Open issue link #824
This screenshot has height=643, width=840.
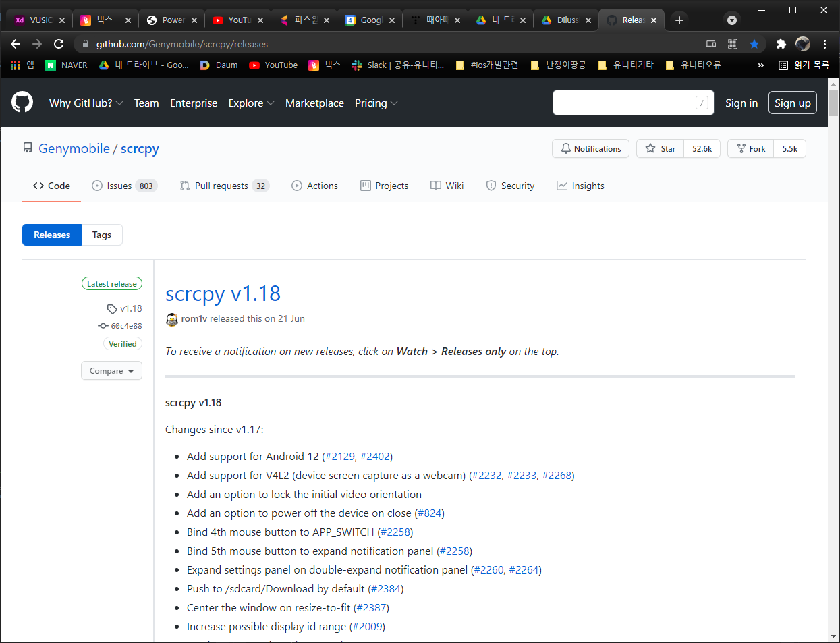[x=429, y=513]
